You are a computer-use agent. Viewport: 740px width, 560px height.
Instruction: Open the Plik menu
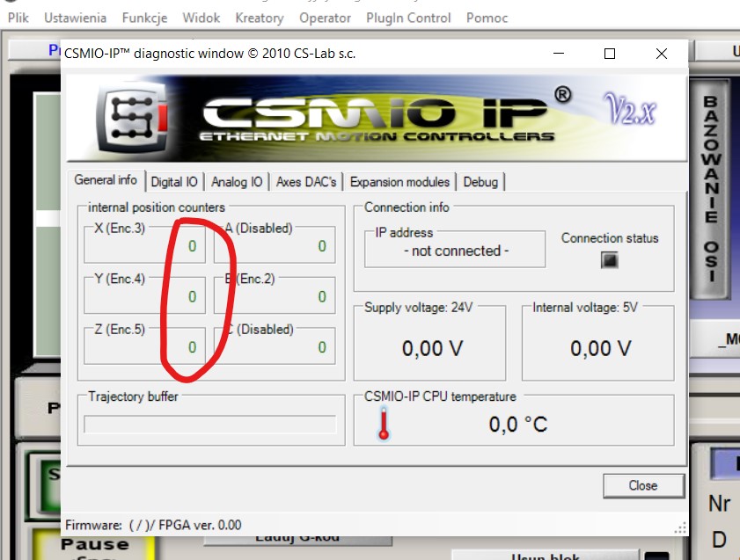coord(18,18)
